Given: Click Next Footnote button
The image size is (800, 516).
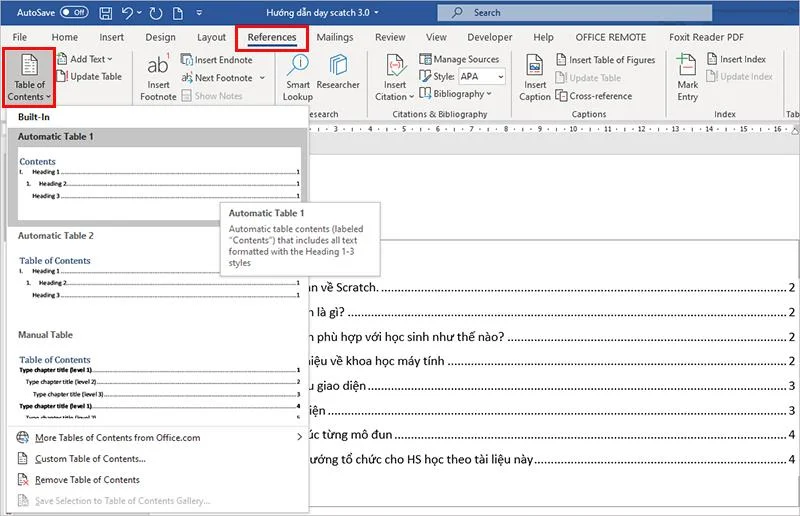Looking at the screenshot, I should pos(217,78).
